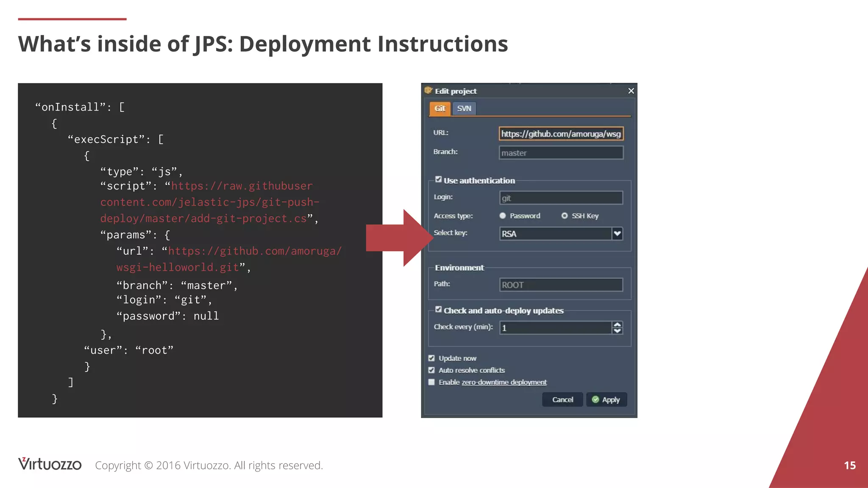Viewport: 868px width, 488px height.
Task: Decrease the check interval with down arrow
Action: tap(618, 331)
